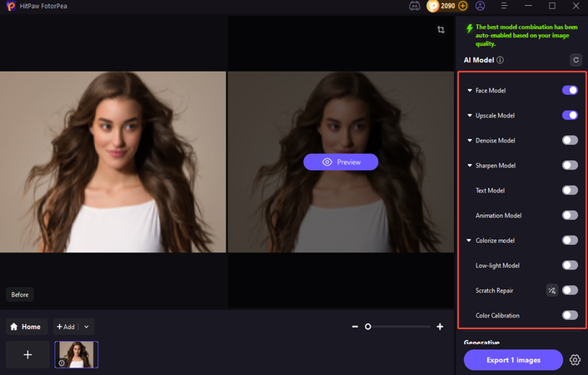Enable the Denoise Model toggle

[x=570, y=140]
